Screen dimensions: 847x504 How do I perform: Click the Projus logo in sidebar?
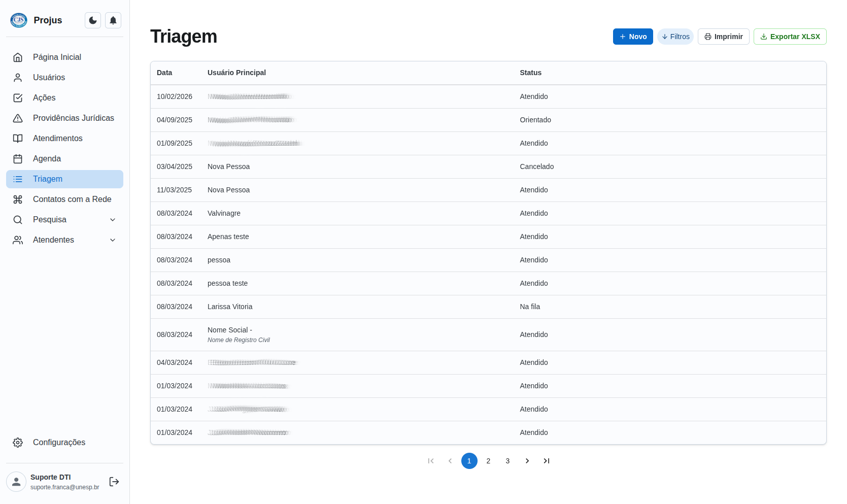pyautogui.click(x=19, y=20)
